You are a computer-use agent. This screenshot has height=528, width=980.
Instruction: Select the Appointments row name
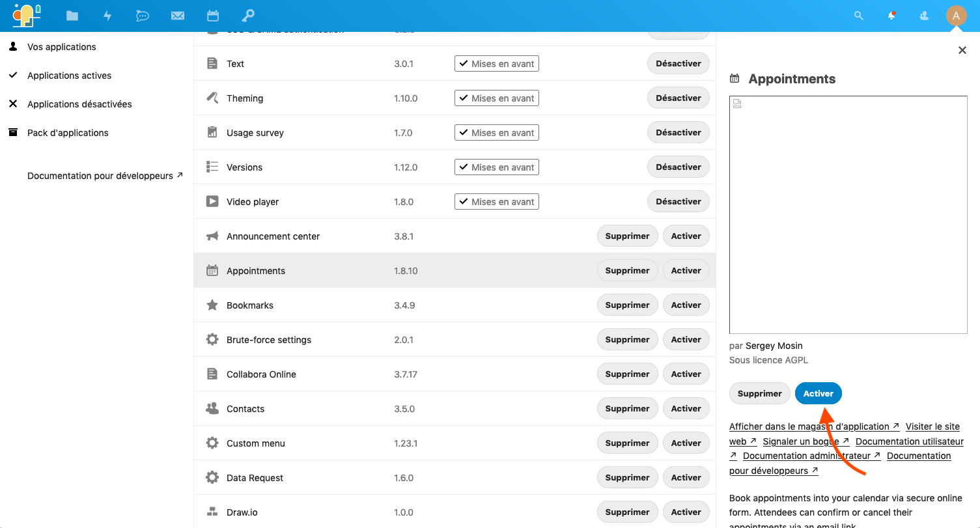tap(256, 271)
